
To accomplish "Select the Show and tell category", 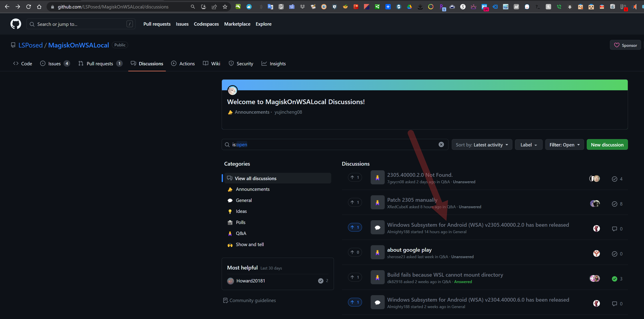I will [250, 245].
